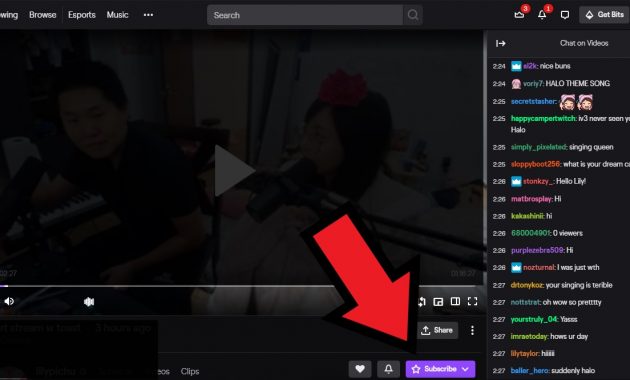Expand the Subscribe button dropdown arrow

[x=465, y=369]
